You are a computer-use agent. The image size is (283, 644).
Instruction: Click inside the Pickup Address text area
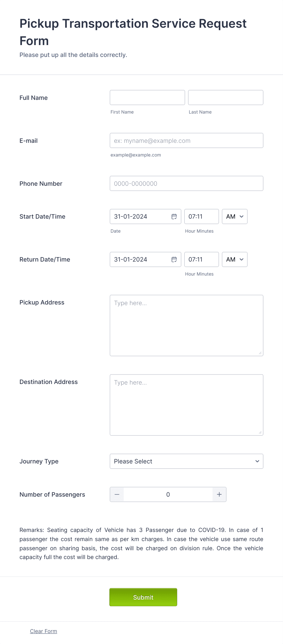point(186,324)
